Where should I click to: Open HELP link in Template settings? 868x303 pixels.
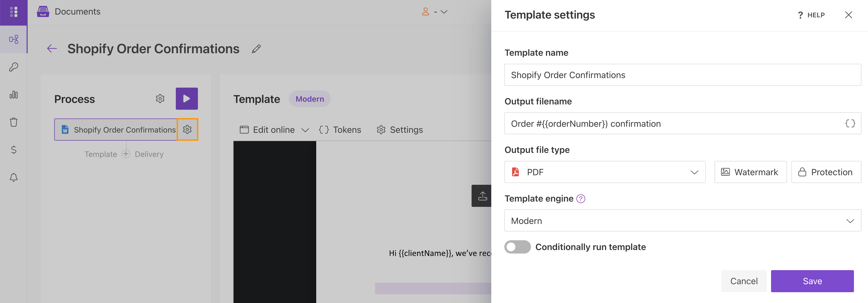(x=811, y=15)
